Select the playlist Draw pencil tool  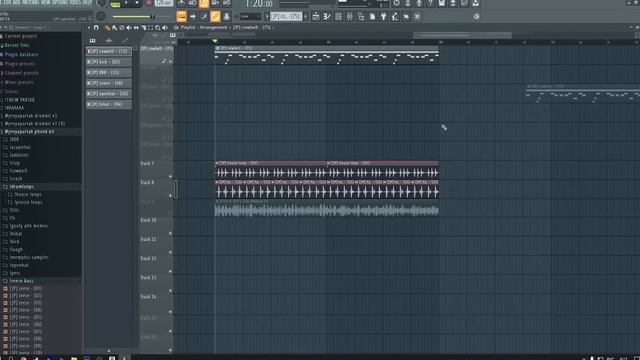107,28
